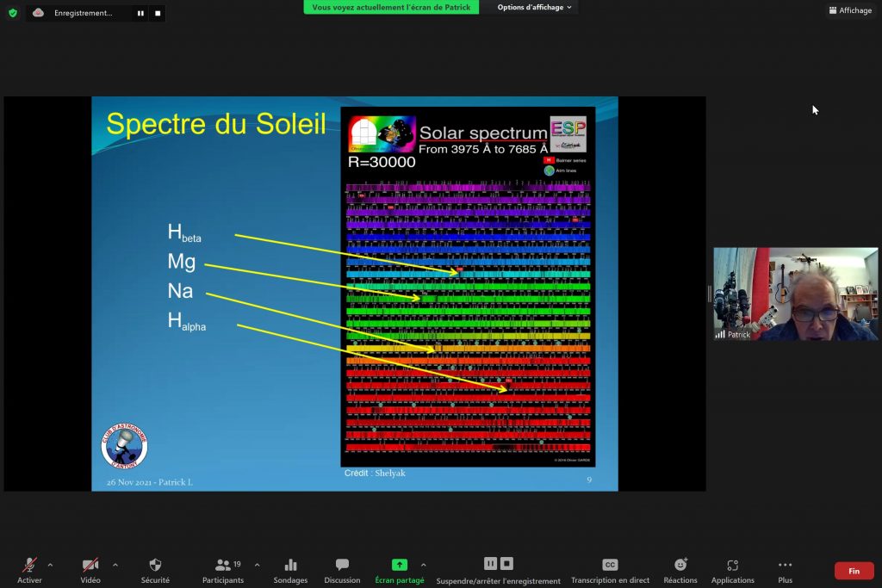
Task: Click the Solar spectrum chart image
Action: 468,287
